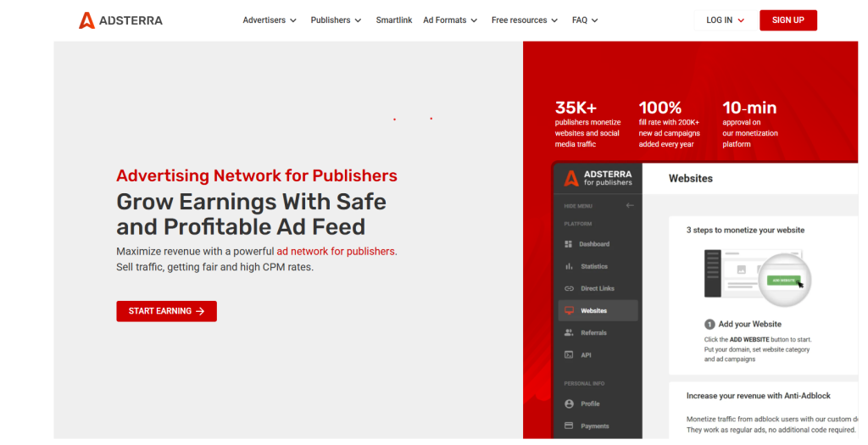Click the LOG IN button
The image size is (868, 445).
coord(726,20)
